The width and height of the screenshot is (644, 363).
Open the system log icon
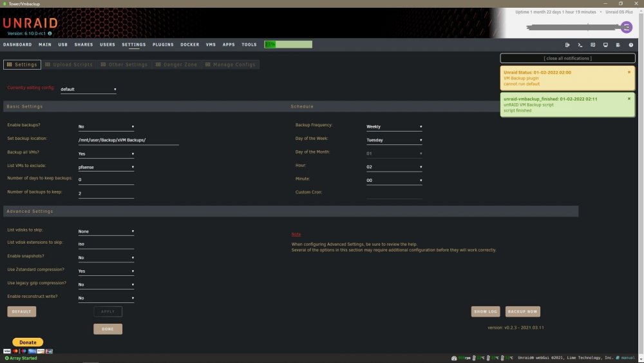pyautogui.click(x=618, y=44)
